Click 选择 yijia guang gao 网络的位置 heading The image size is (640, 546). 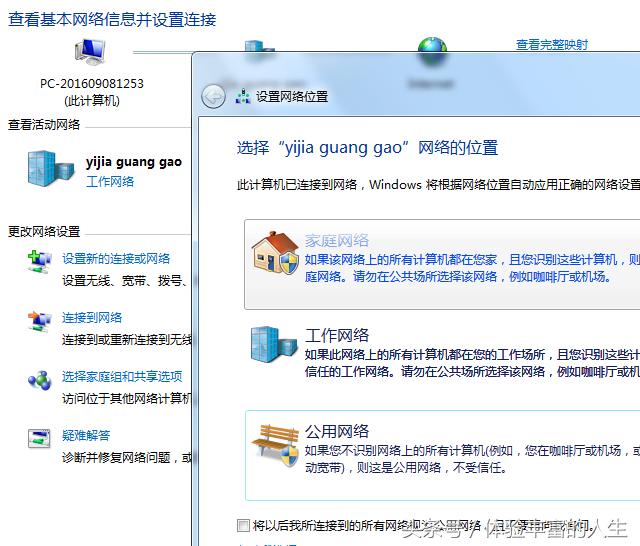coord(367,148)
